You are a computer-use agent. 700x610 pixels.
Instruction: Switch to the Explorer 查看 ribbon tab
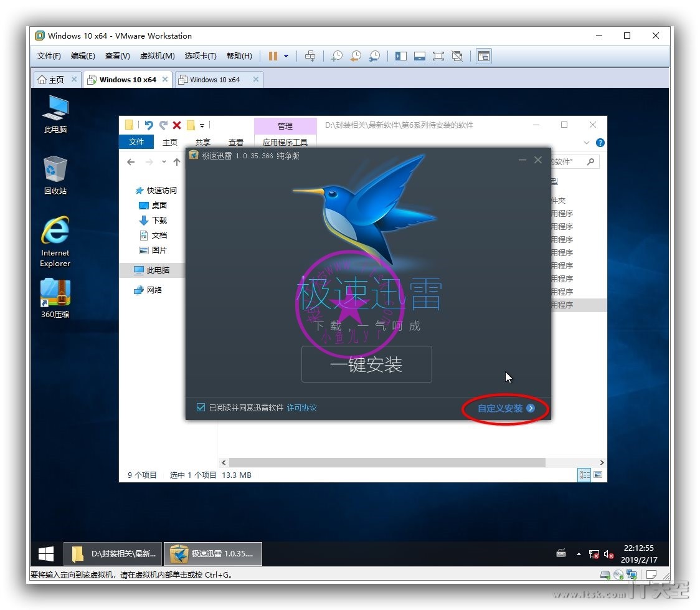[235, 142]
